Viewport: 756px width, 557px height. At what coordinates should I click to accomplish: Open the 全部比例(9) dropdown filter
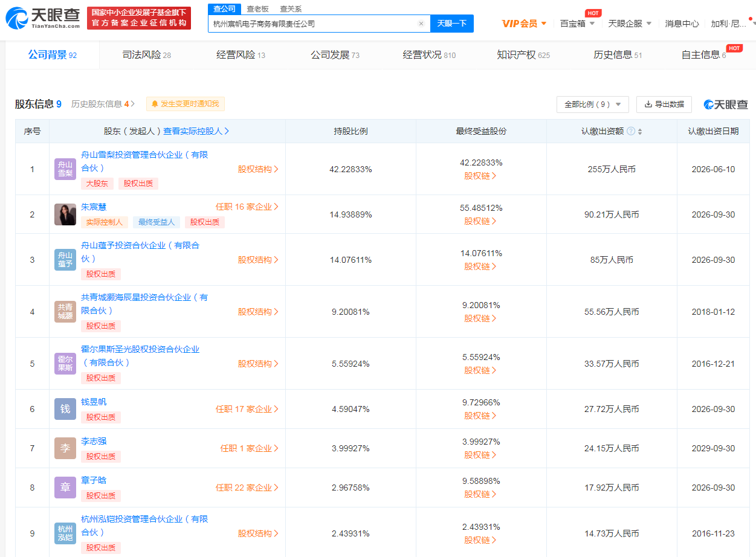click(592, 105)
